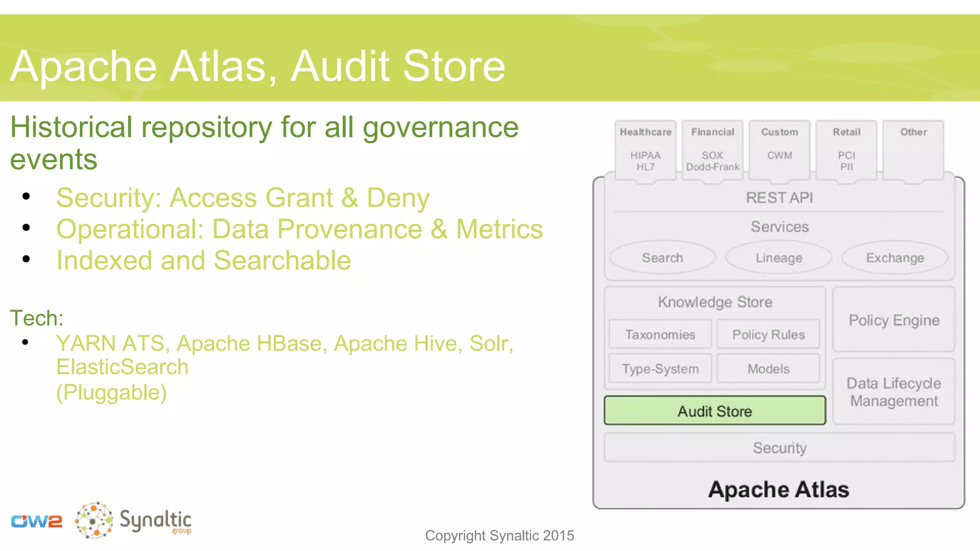
Task: Select the Taxonomies box
Action: click(660, 334)
